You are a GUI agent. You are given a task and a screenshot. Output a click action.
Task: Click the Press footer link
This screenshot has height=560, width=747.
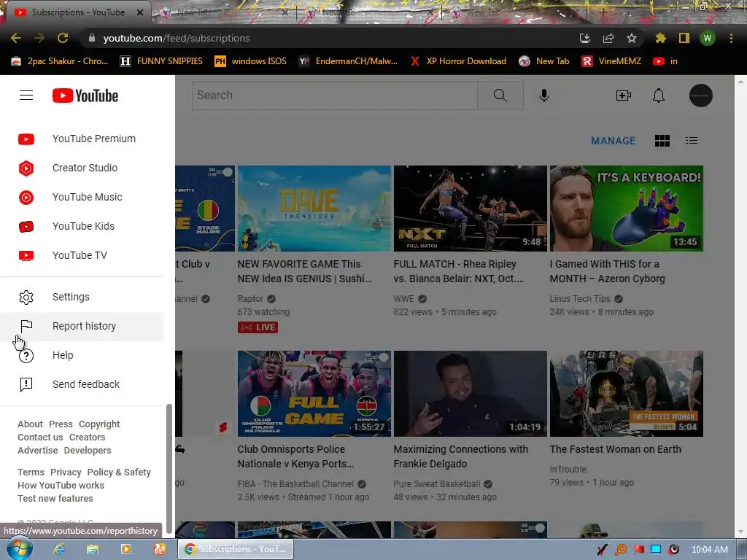click(61, 424)
